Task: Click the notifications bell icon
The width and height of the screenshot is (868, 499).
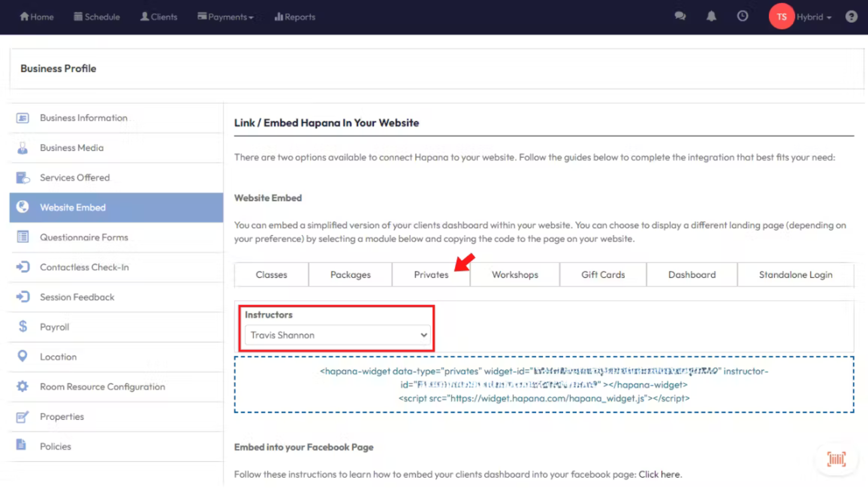Action: [x=711, y=17]
